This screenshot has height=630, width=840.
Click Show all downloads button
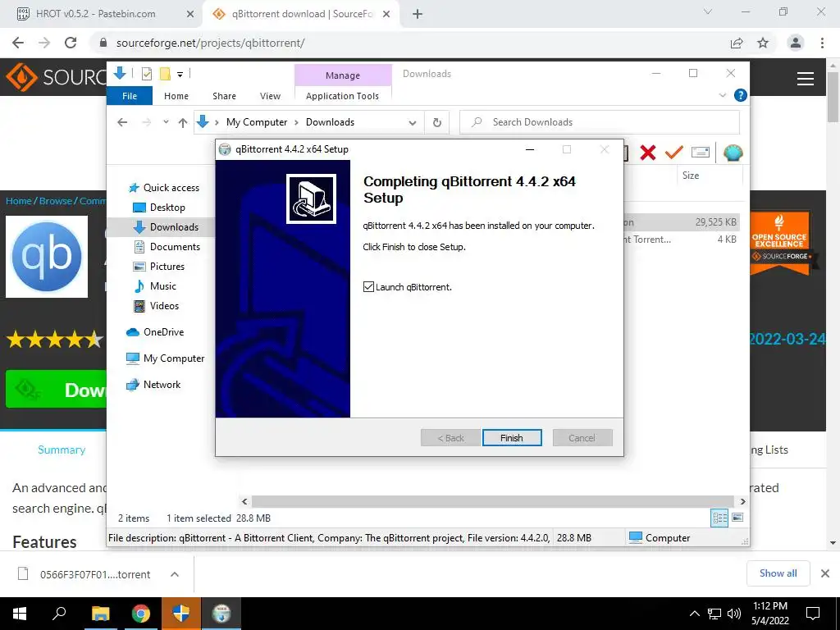pos(778,573)
